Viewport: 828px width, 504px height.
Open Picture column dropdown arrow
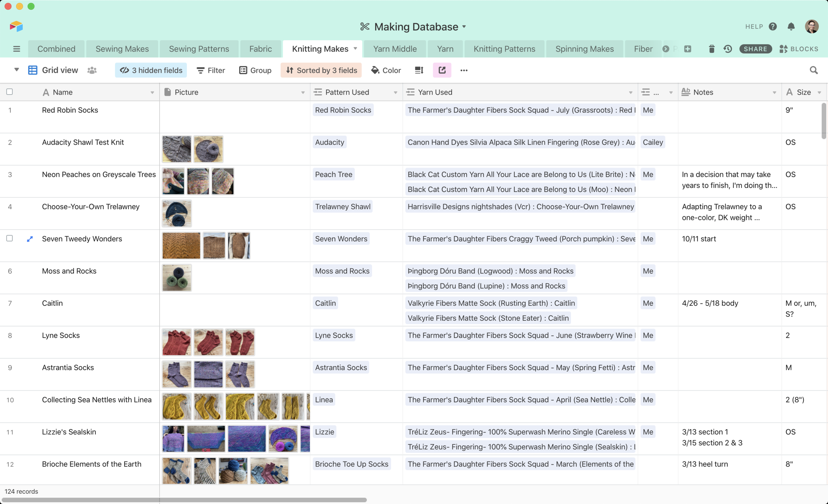(x=303, y=92)
